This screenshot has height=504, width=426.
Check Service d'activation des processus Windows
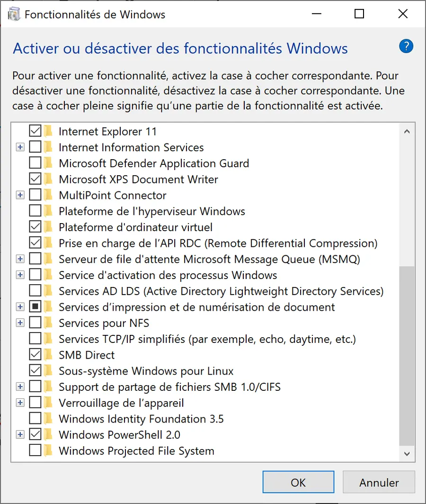pyautogui.click(x=35, y=275)
